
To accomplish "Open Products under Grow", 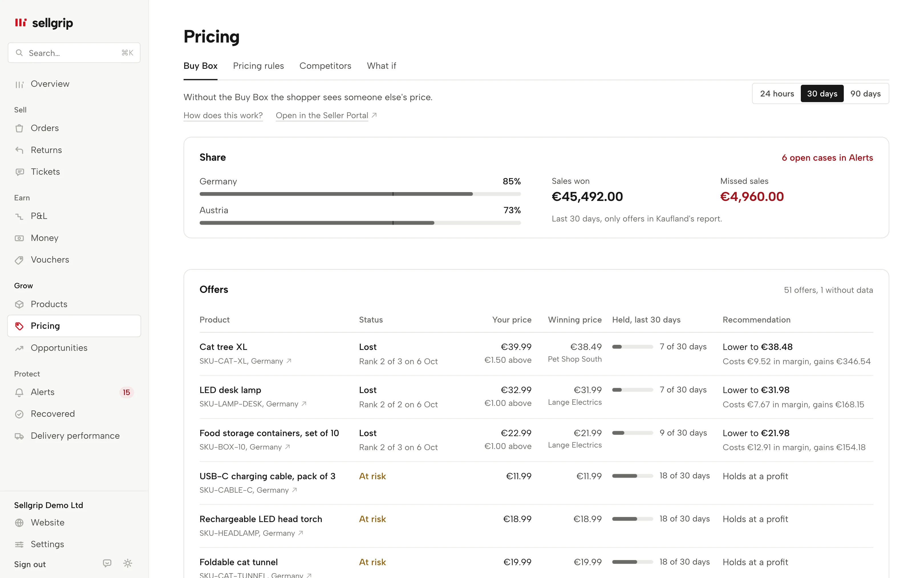I will point(74,304).
